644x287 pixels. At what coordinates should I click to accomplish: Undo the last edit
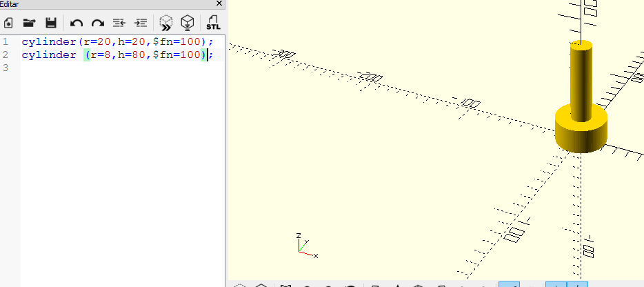coord(76,23)
